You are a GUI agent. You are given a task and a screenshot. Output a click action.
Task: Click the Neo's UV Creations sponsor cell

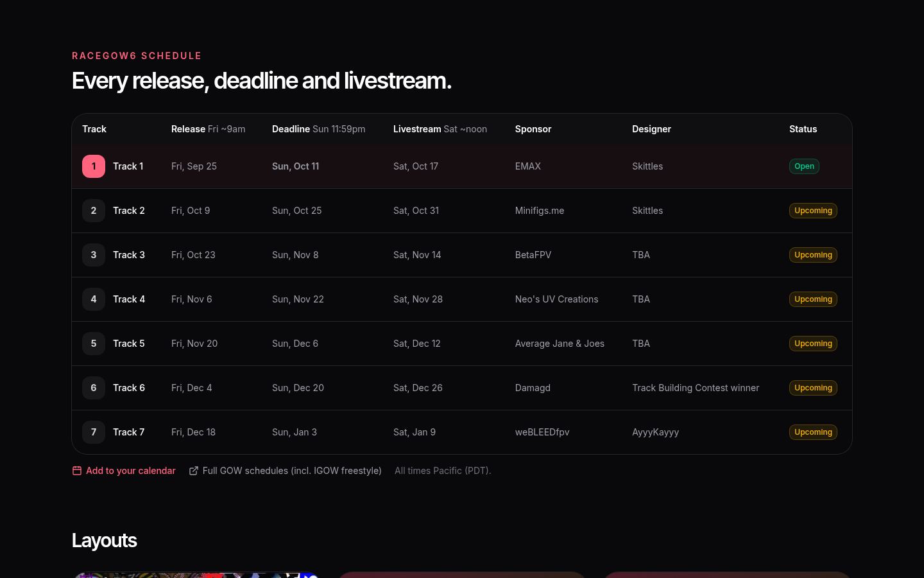(557, 299)
